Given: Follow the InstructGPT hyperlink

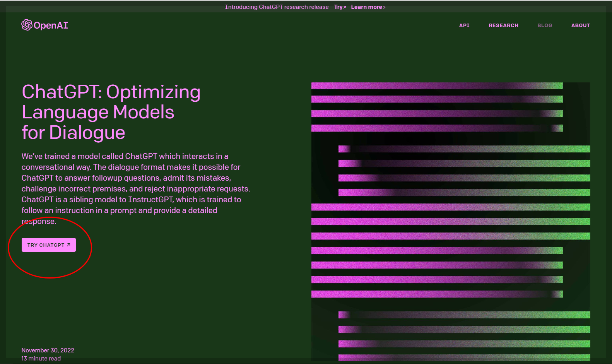Looking at the screenshot, I should click(x=150, y=200).
